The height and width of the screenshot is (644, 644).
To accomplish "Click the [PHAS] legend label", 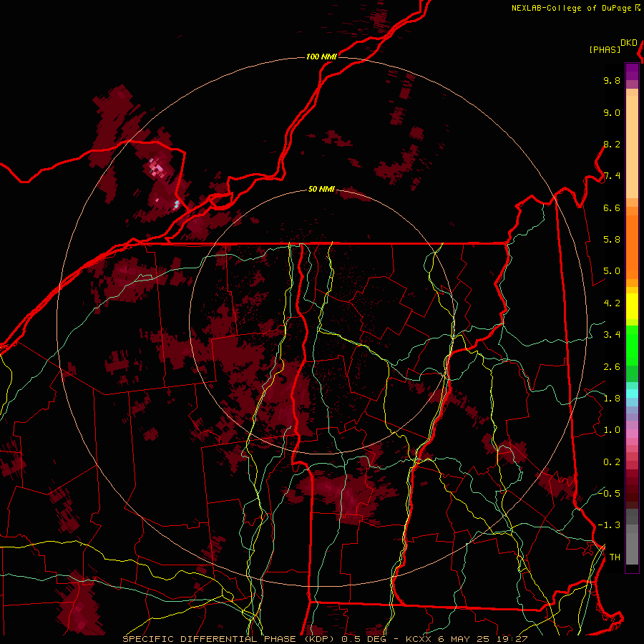I will pyautogui.click(x=605, y=49).
